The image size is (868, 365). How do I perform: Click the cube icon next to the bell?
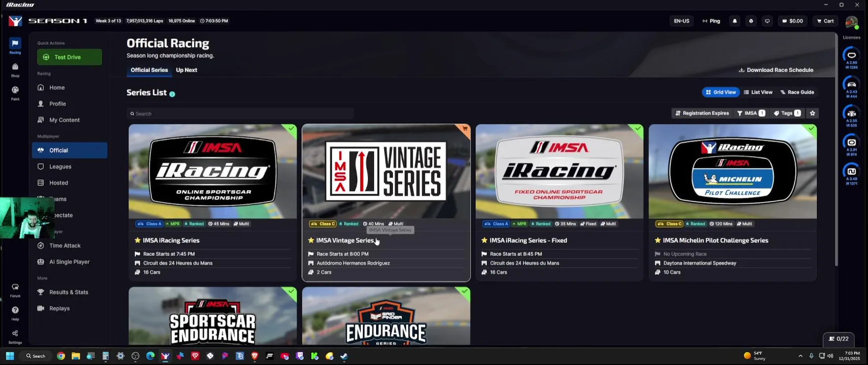tap(751, 21)
